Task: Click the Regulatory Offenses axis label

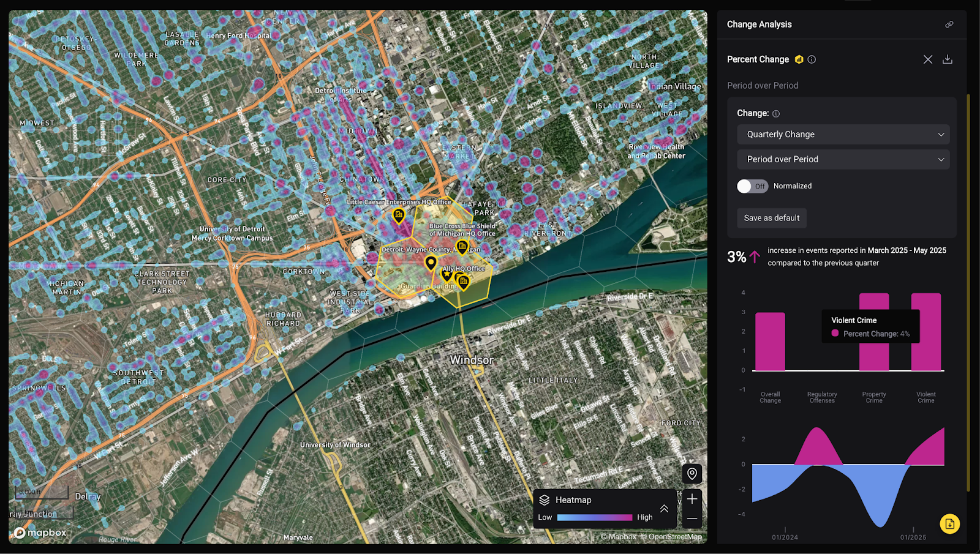Action: (822, 397)
